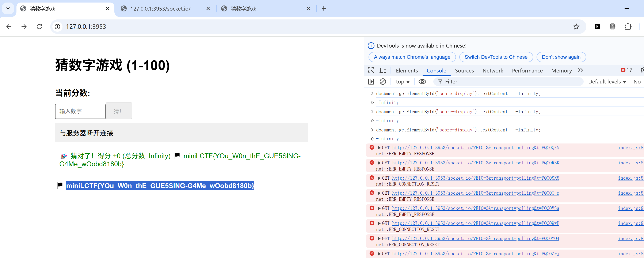
Task: Open the round globe extension icon
Action: coord(613,26)
